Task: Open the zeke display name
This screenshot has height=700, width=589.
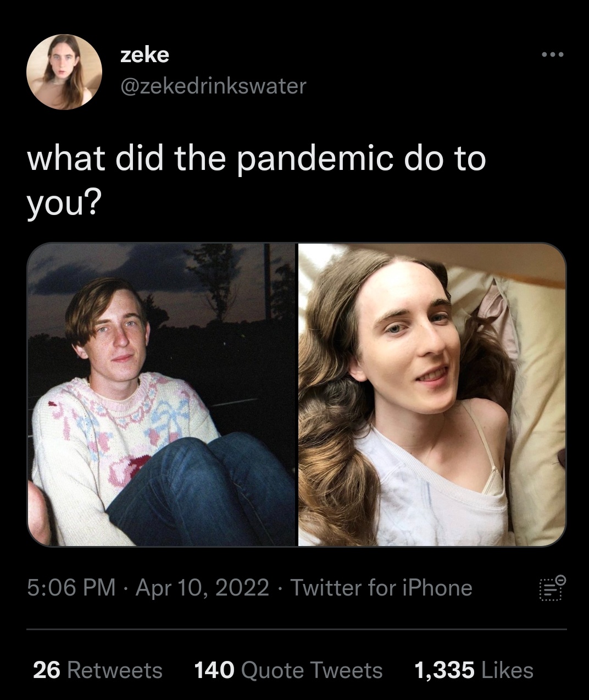Action: click(145, 54)
